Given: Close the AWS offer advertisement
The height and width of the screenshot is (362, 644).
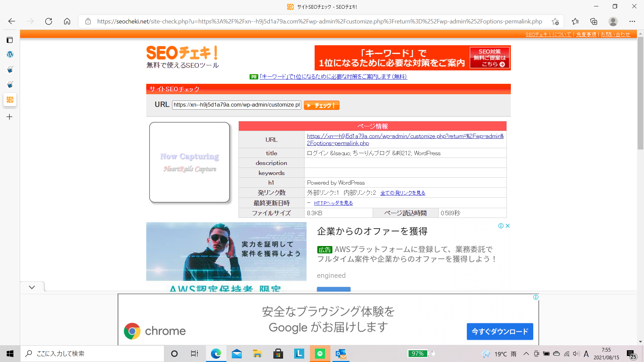Looking at the screenshot, I should click(x=508, y=226).
